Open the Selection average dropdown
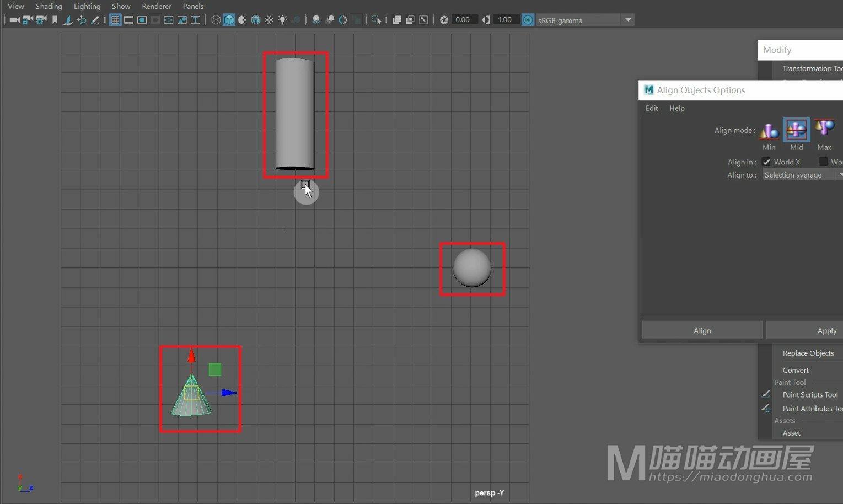 click(x=803, y=175)
